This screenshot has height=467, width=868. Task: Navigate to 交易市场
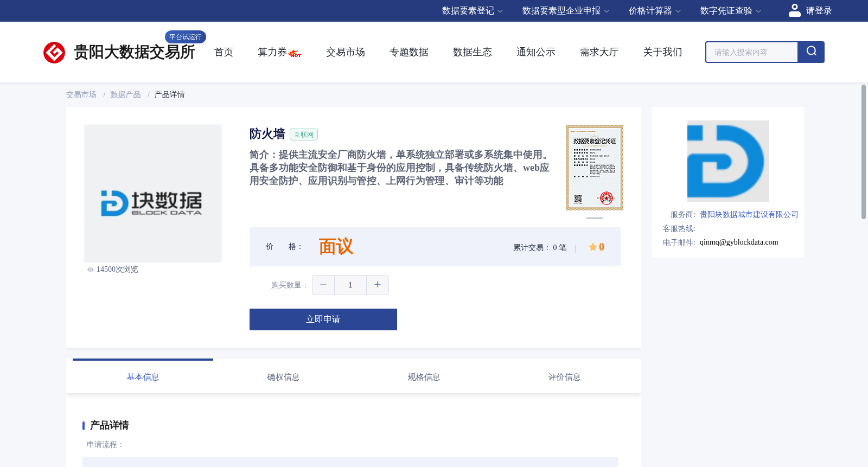pos(346,52)
